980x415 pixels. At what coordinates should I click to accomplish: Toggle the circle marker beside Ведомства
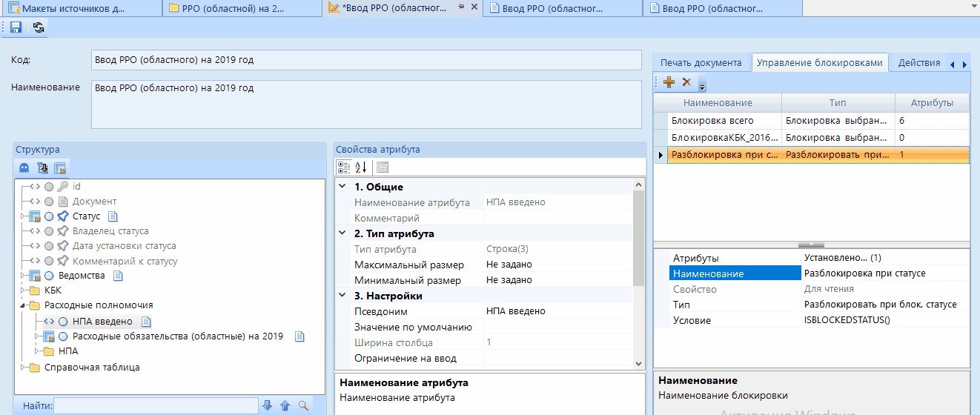click(x=49, y=276)
